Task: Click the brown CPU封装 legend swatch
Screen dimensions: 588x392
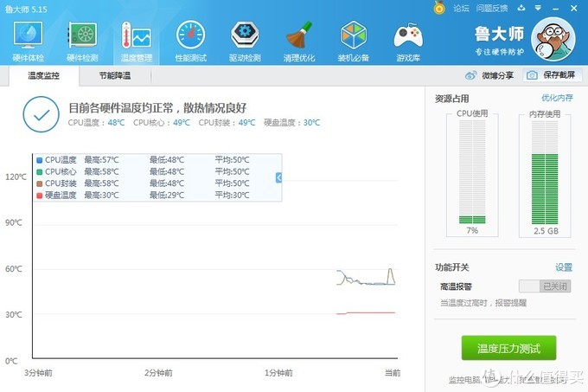Action: tap(40, 183)
